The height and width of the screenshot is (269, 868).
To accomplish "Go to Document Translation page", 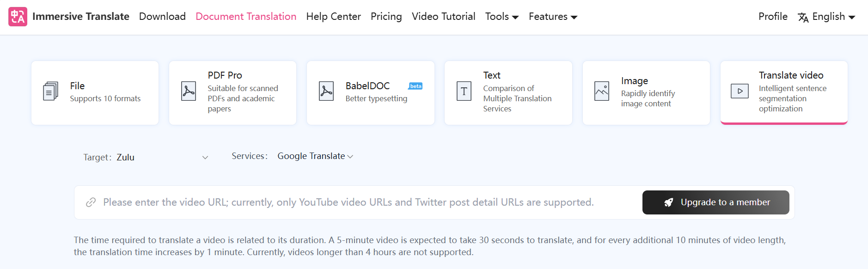I will click(x=246, y=17).
